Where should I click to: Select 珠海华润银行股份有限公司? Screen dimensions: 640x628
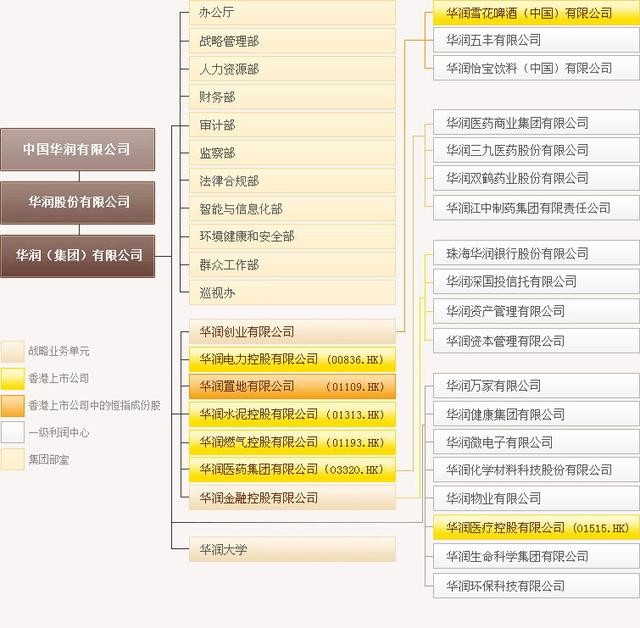(536, 253)
